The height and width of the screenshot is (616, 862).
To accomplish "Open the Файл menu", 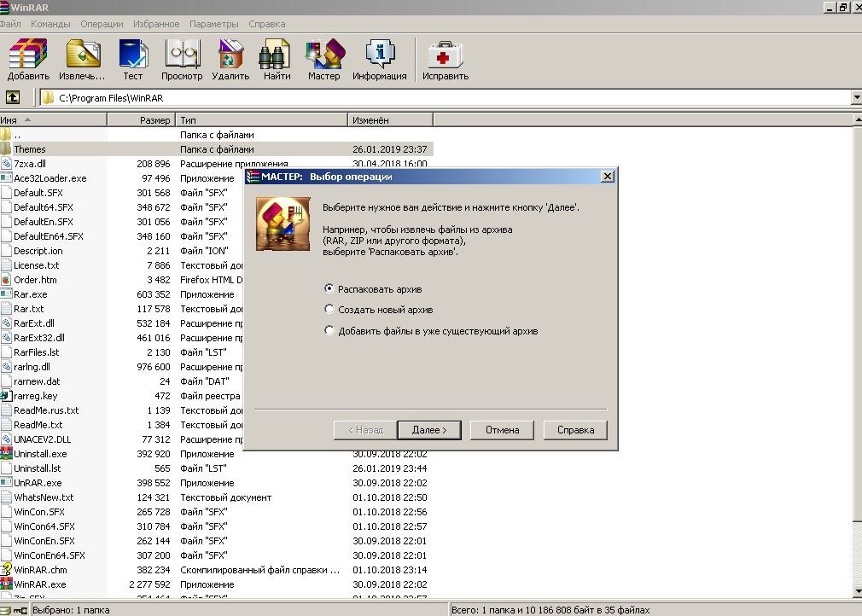I will [x=10, y=24].
